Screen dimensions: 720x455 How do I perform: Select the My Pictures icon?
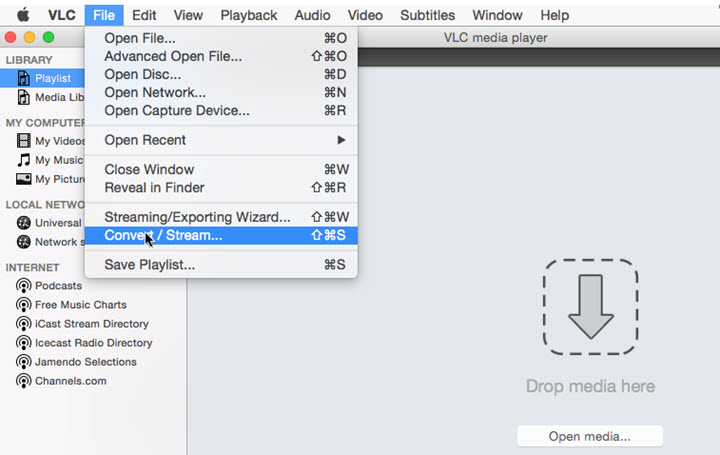tap(24, 179)
